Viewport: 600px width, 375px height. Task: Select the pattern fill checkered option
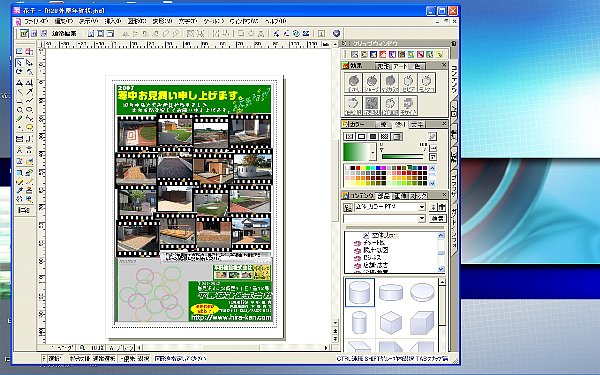tap(385, 137)
